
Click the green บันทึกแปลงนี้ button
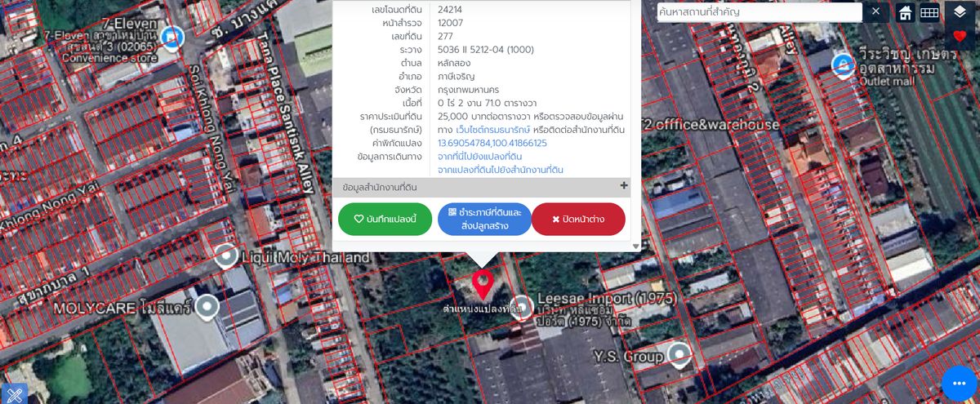pyautogui.click(x=385, y=220)
